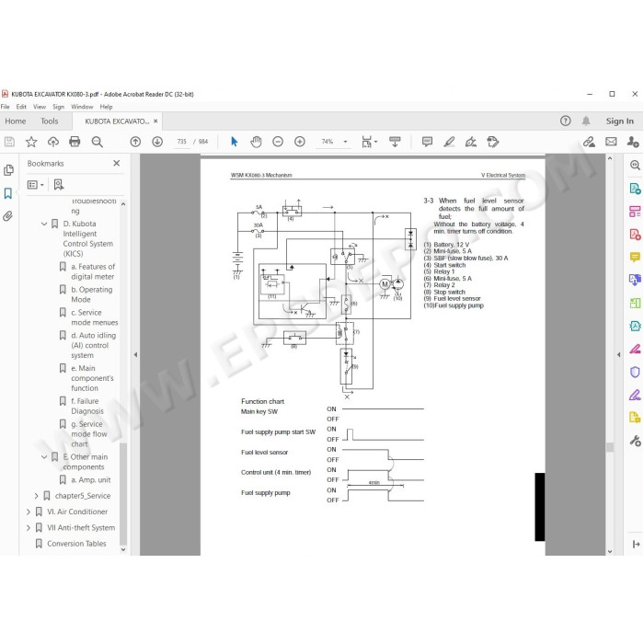
Task: Collapse E. Other main components bookmark
Action: click(x=44, y=457)
